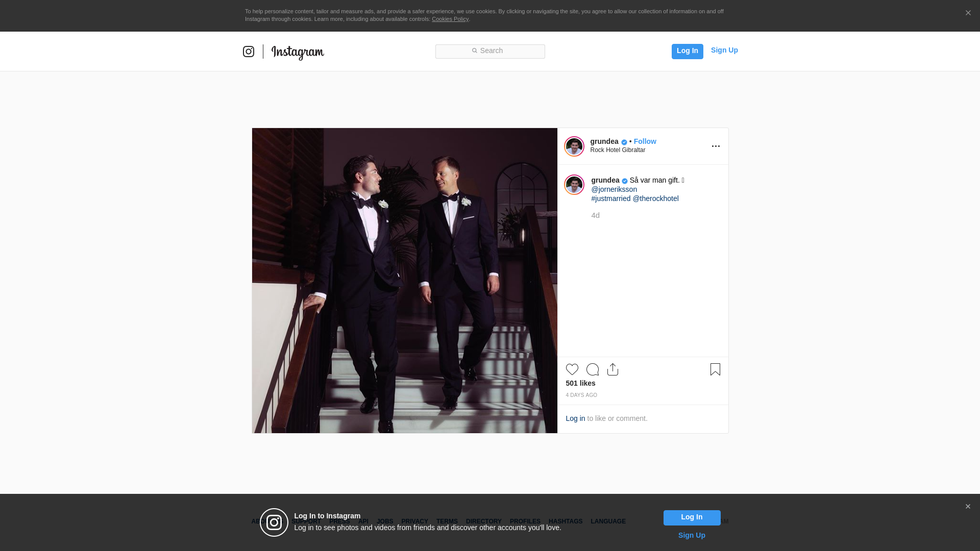Dismiss the cookie banner with X
This screenshot has height=551, width=980.
coord(968,13)
